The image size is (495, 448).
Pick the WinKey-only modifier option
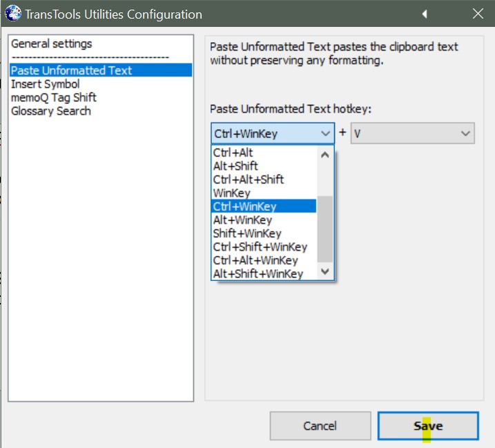(232, 193)
